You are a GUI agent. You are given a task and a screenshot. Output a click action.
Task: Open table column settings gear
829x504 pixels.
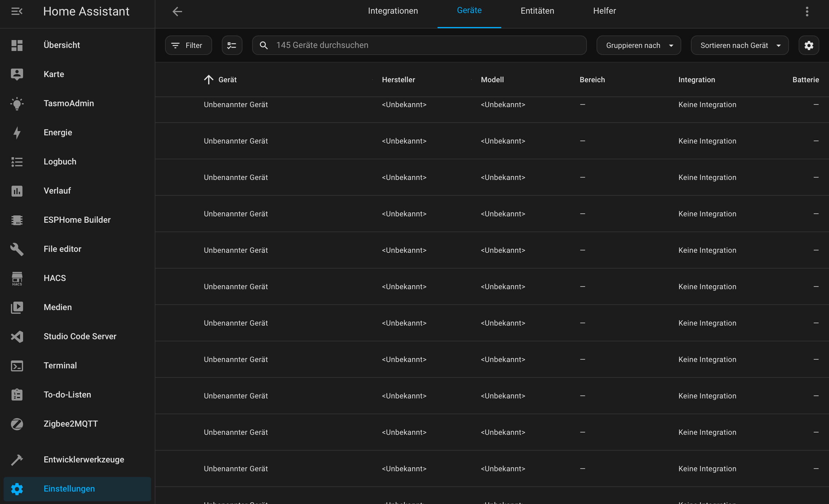pos(809,45)
